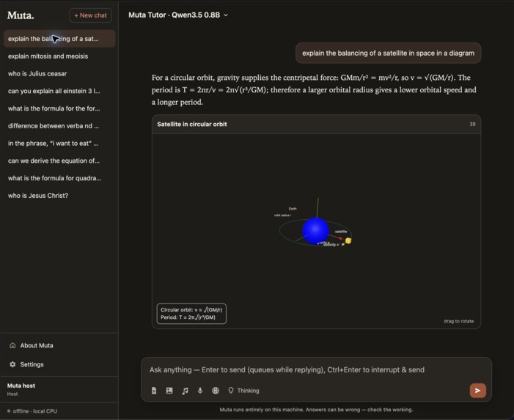
Task: Open chat 'can you explain all einstein 3 l...'
Action: (x=59, y=91)
